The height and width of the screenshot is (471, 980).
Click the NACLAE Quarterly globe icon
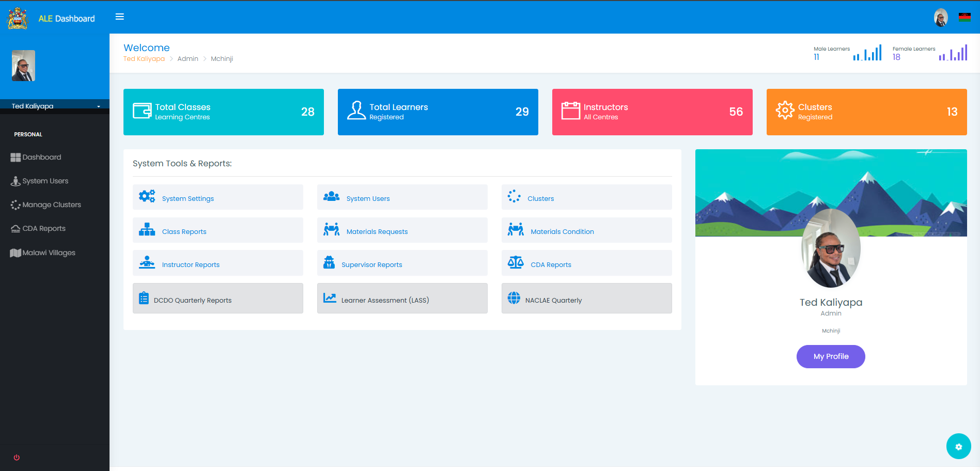coord(514,298)
